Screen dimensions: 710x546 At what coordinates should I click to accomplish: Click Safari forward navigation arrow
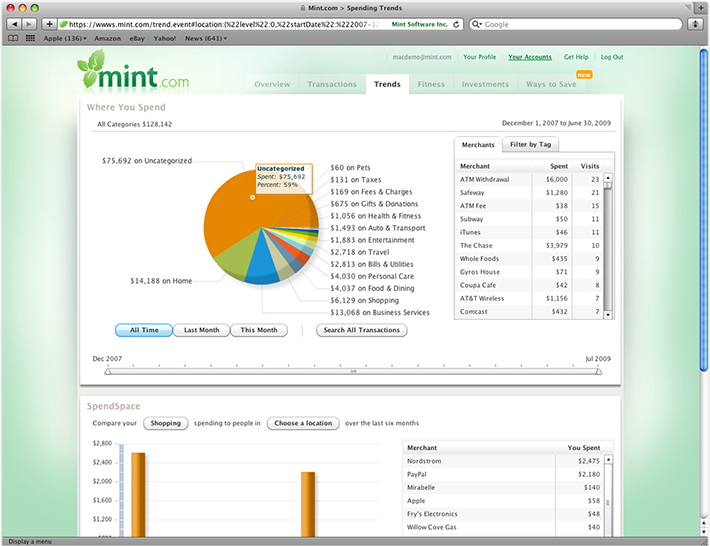pos(29,24)
